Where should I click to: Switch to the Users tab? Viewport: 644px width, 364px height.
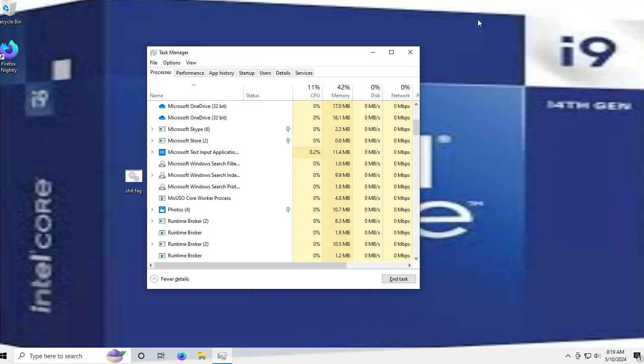(265, 73)
